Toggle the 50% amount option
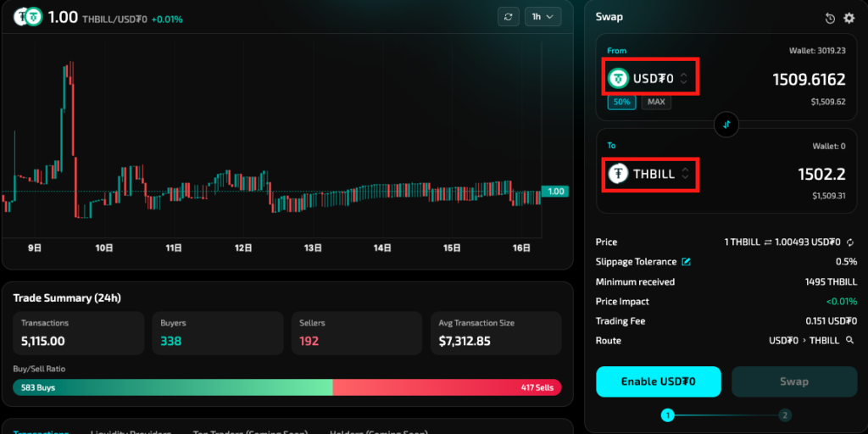868x434 pixels. pos(622,102)
